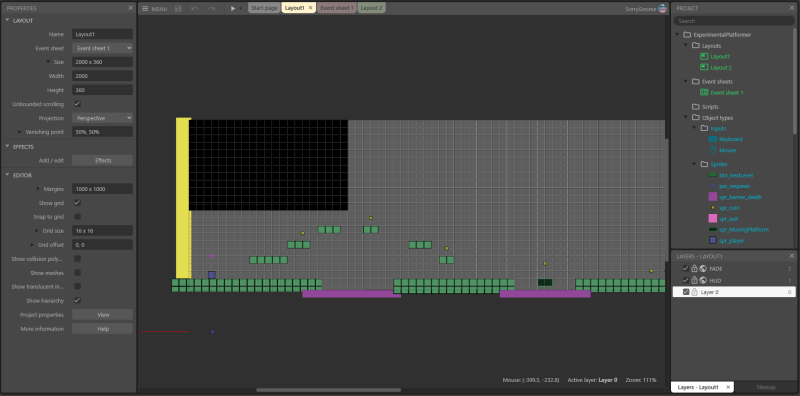Open the MENU button
The height and width of the screenshot is (396, 800).
155,9
